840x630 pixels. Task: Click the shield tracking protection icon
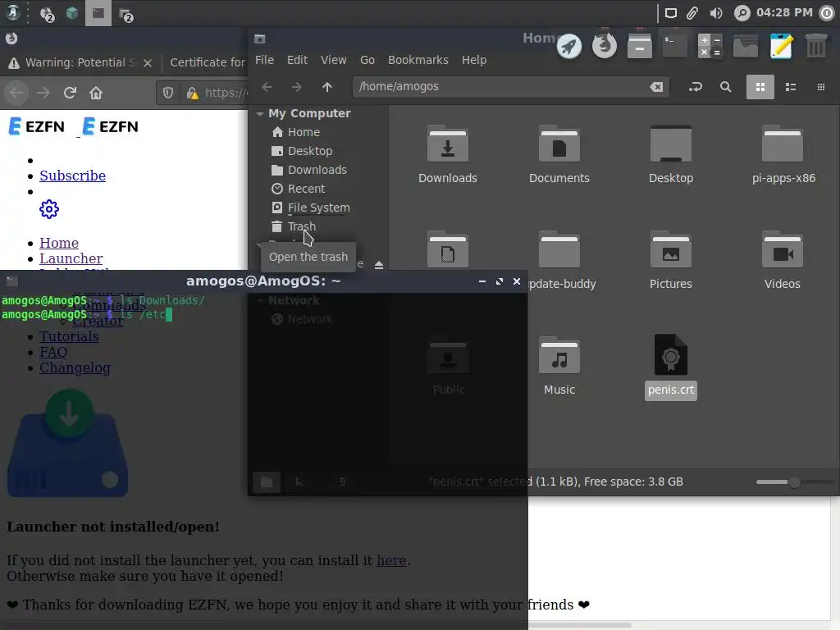[167, 93]
